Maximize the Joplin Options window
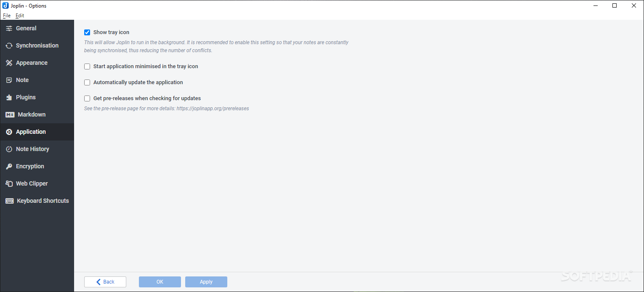 pyautogui.click(x=615, y=5)
